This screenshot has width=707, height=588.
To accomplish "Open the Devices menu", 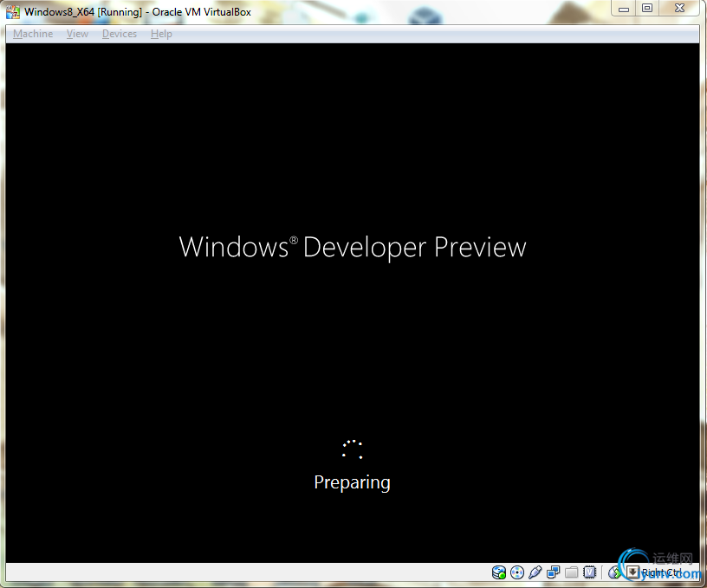I will pyautogui.click(x=120, y=34).
